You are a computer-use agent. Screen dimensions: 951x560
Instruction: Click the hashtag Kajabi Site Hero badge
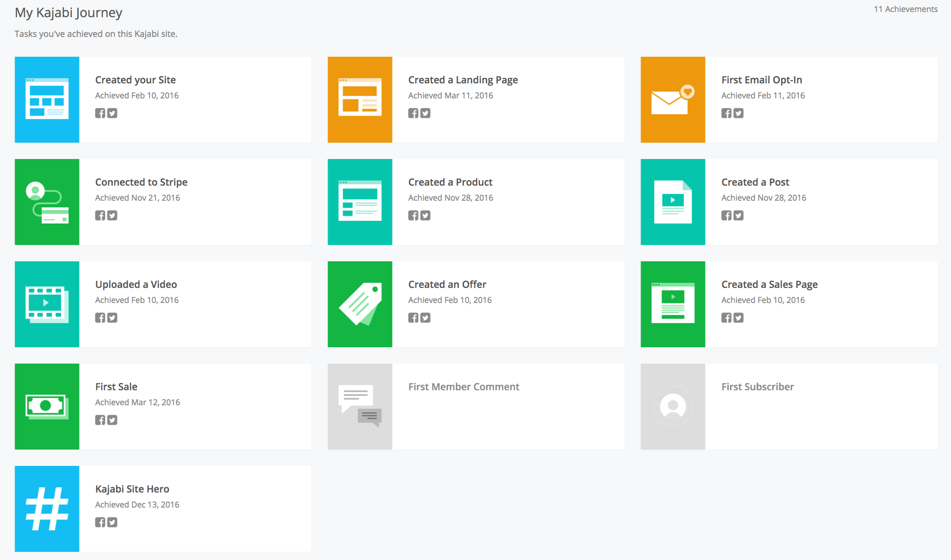tap(47, 509)
